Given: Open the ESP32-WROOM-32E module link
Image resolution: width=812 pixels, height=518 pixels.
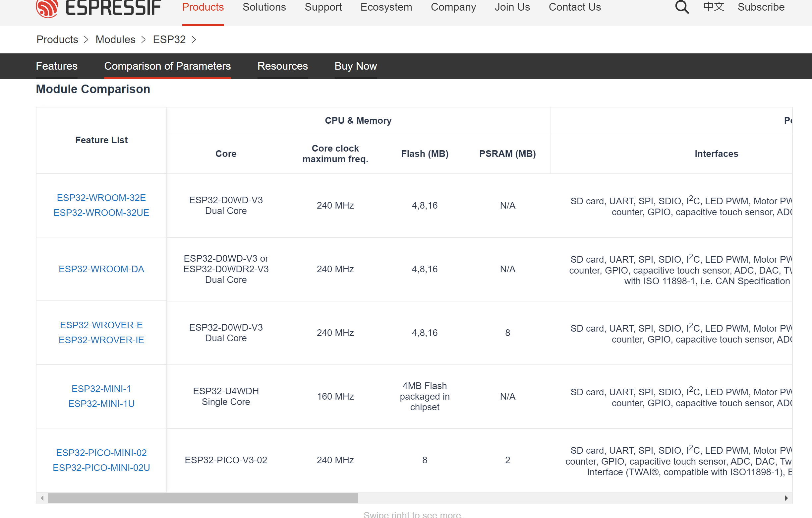Looking at the screenshot, I should (x=101, y=197).
